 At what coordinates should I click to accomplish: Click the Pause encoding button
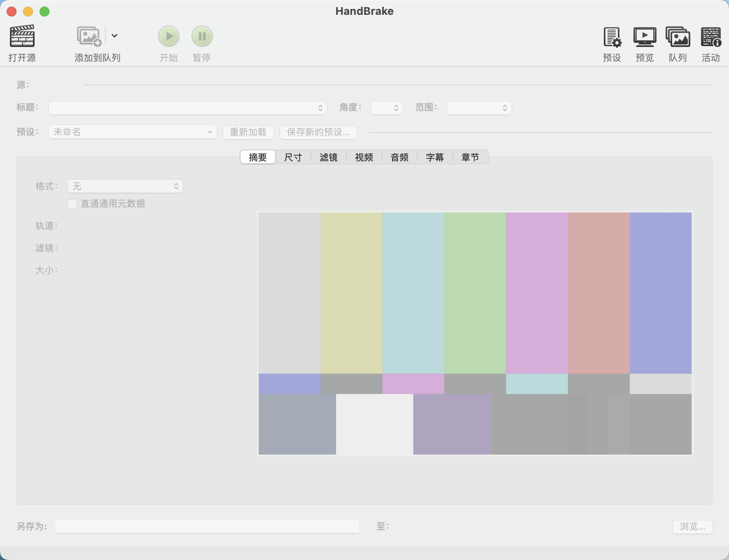click(202, 36)
